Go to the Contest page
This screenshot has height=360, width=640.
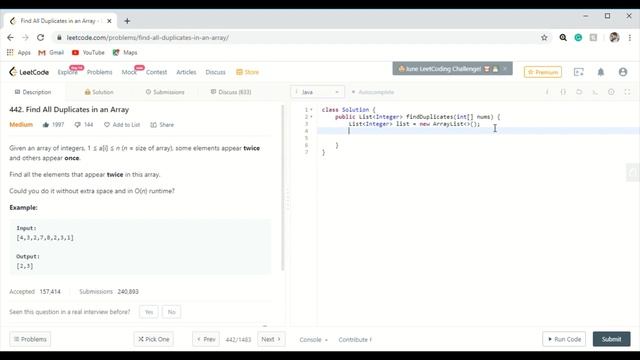(156, 72)
